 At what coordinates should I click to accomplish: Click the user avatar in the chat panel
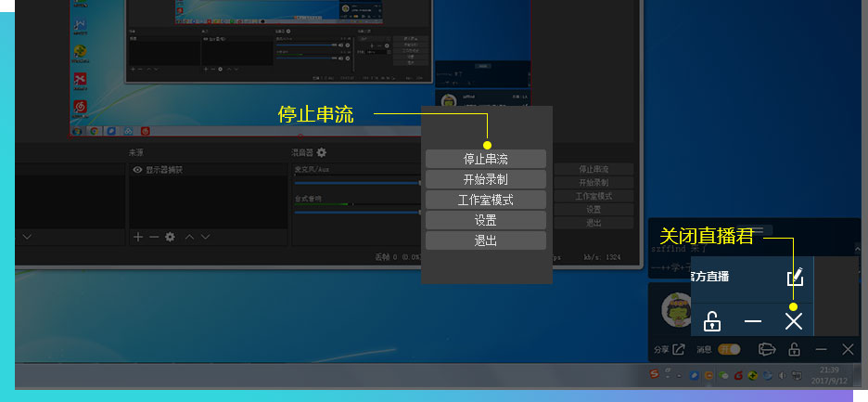coord(675,309)
